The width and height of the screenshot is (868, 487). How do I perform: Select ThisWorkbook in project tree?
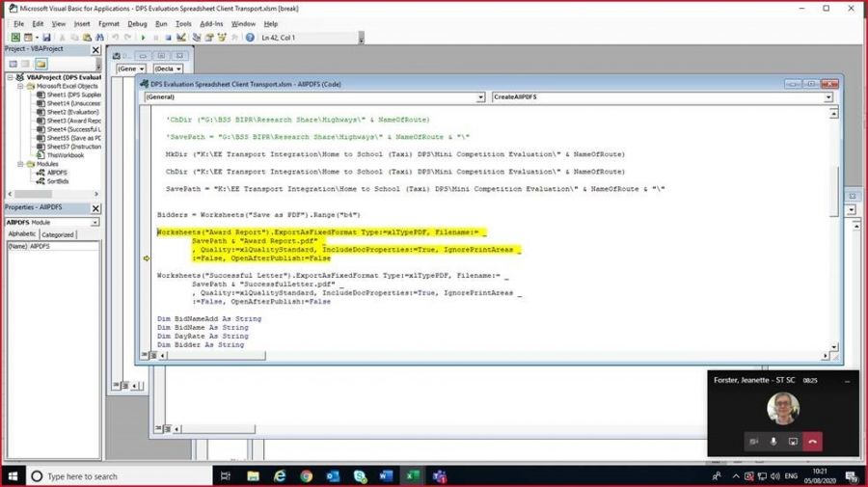61,155
